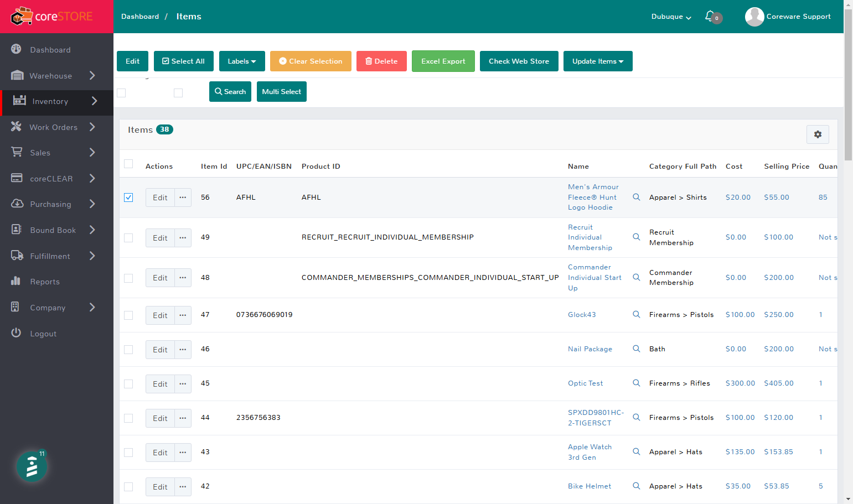Open the Dubuque location dropdown
Image resolution: width=853 pixels, height=504 pixels.
(x=671, y=17)
